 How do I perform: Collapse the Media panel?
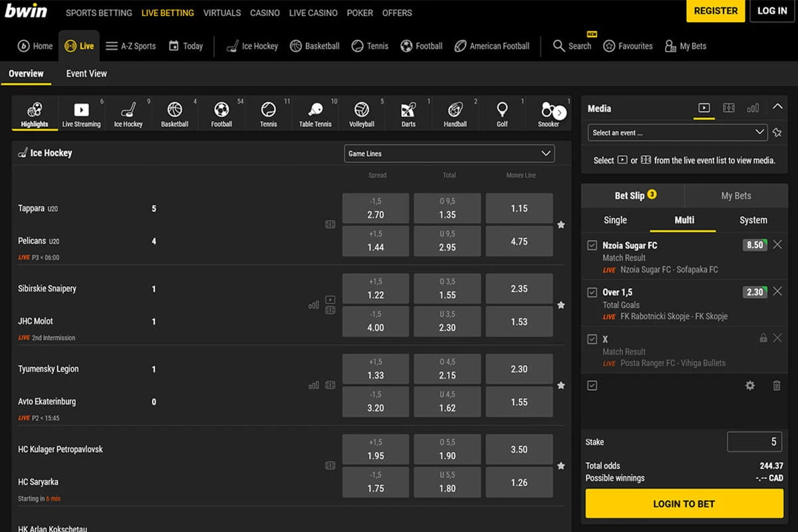tap(777, 106)
